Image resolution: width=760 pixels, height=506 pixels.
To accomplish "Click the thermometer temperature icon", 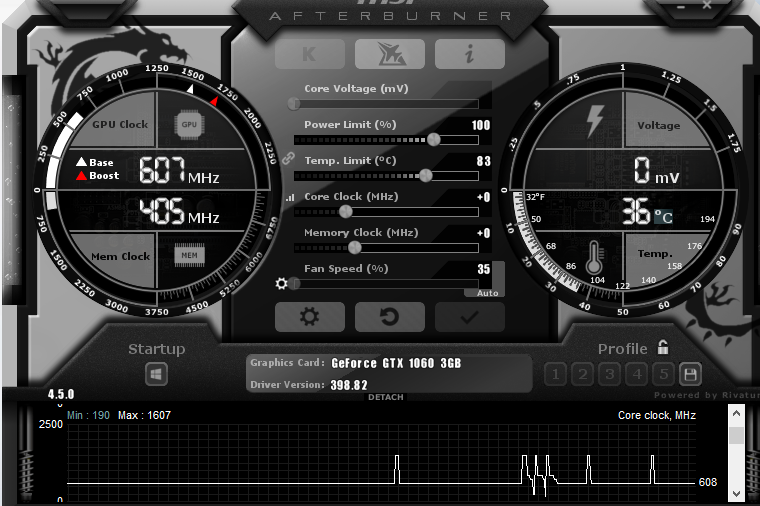I will point(594,257).
